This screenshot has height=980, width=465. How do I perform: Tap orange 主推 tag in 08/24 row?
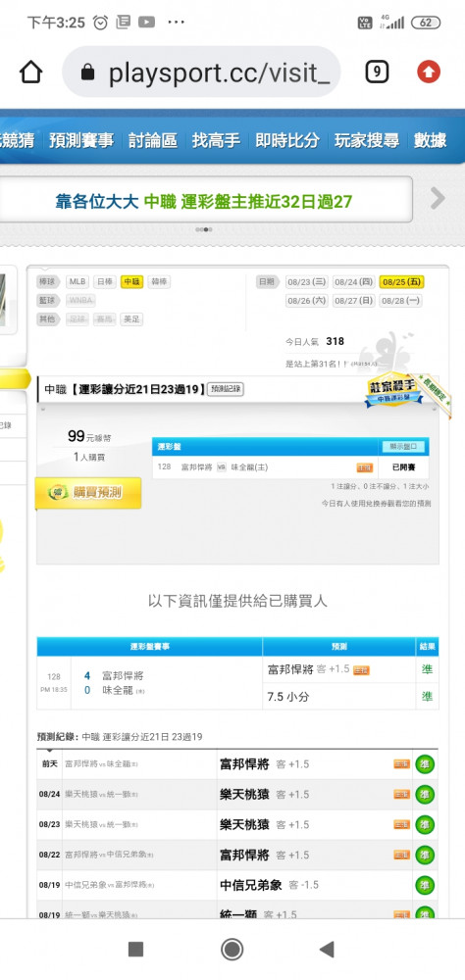pyautogui.click(x=402, y=795)
